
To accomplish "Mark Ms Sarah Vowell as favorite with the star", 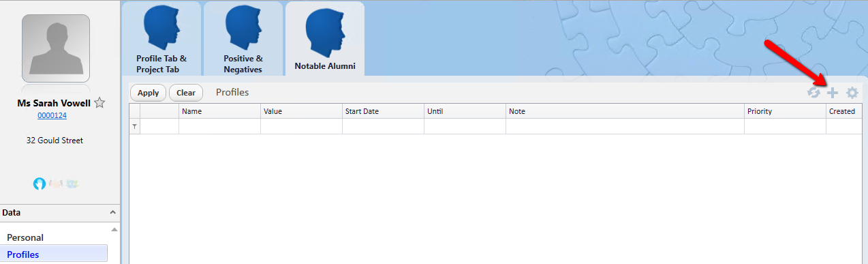I will coord(99,103).
